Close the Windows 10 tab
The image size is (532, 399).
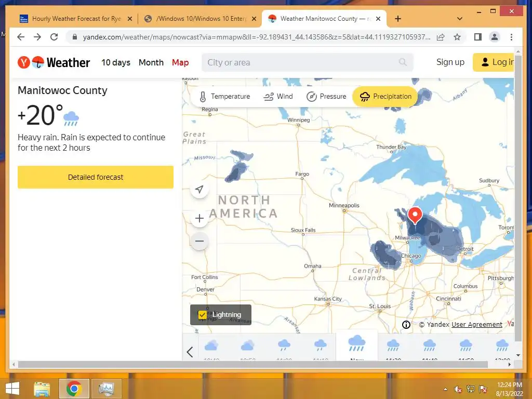(254, 19)
